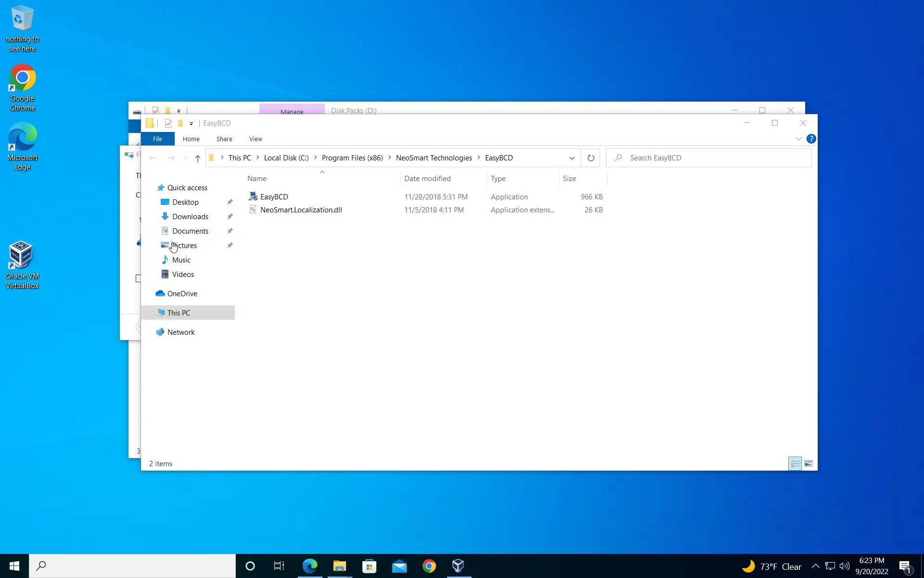Open the address bar history dropdown
Image resolution: width=924 pixels, height=578 pixels.
[x=572, y=158]
